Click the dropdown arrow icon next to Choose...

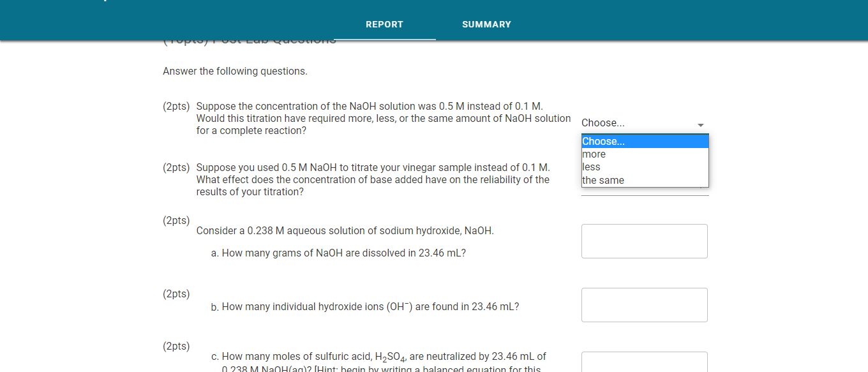(701, 125)
